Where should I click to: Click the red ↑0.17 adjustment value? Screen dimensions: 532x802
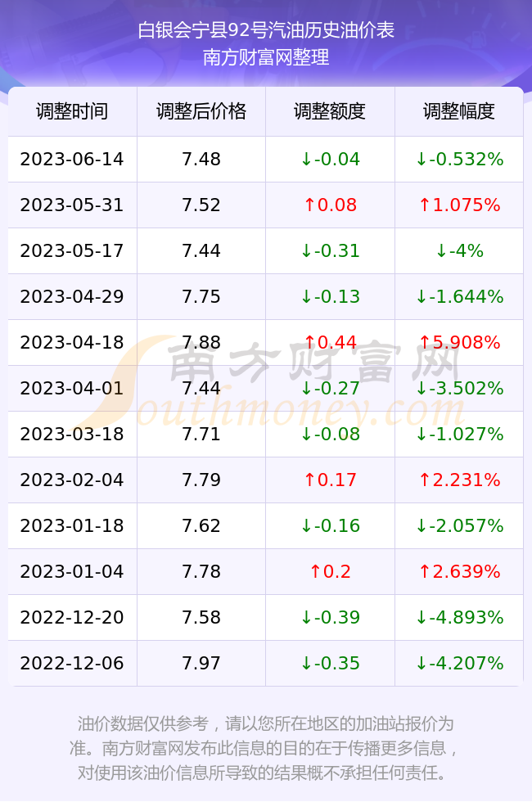pos(330,480)
